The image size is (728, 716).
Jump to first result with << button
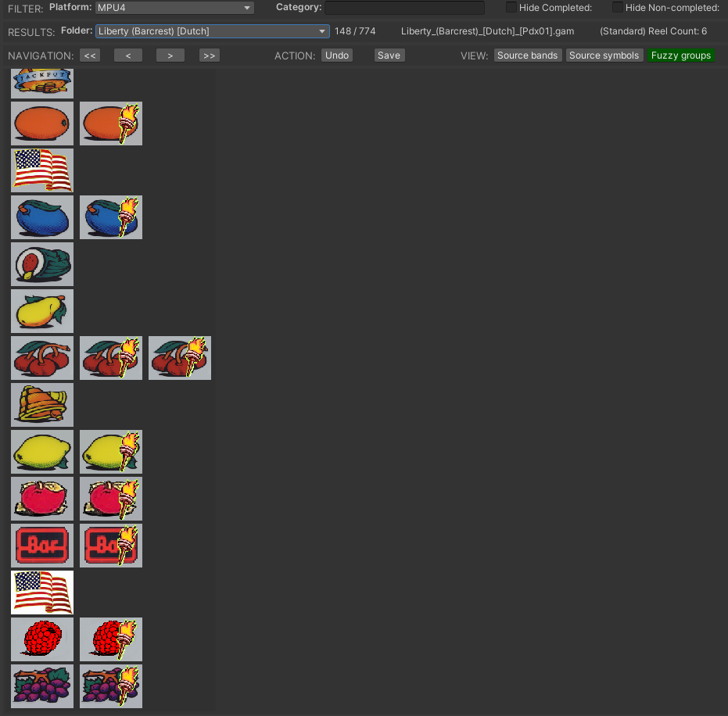click(x=90, y=55)
